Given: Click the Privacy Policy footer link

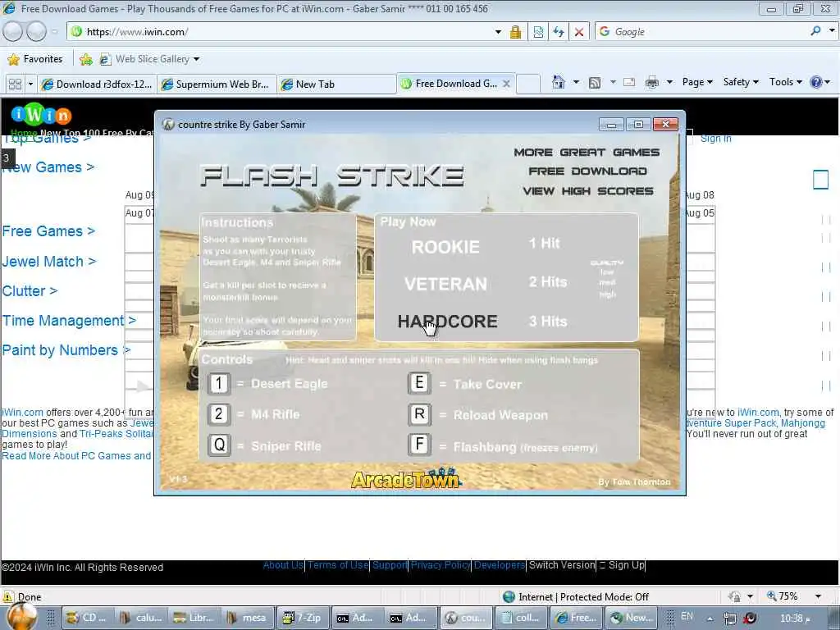Looking at the screenshot, I should coord(441,565).
